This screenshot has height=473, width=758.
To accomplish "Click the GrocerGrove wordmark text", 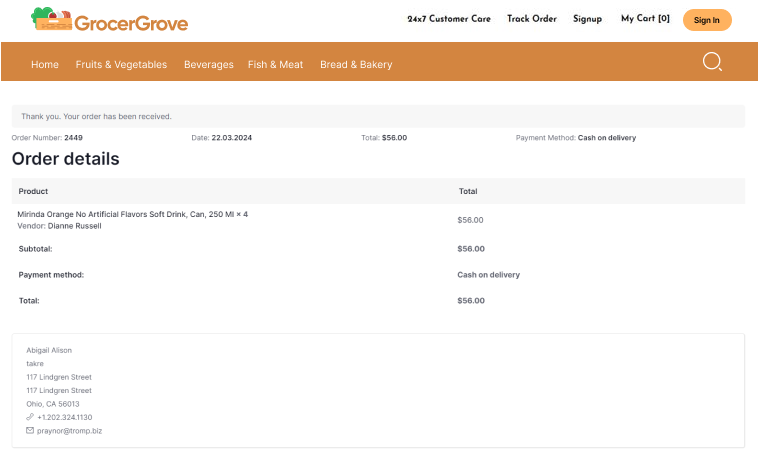I will pos(131,21).
